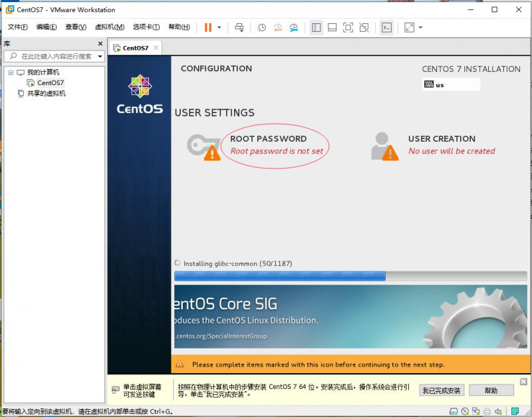Revert to the previous snapshot icon
This screenshot has width=532, height=417.
(278, 27)
